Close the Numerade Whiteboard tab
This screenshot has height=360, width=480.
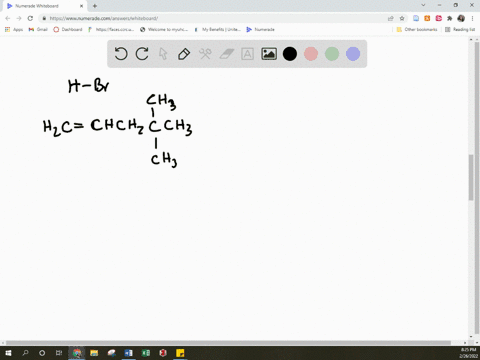[x=81, y=6]
